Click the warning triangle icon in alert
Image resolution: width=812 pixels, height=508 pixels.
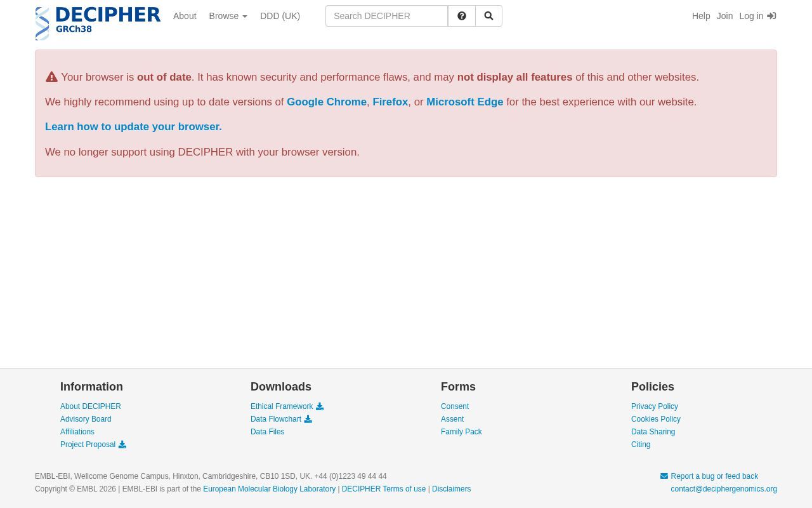pyautogui.click(x=51, y=77)
